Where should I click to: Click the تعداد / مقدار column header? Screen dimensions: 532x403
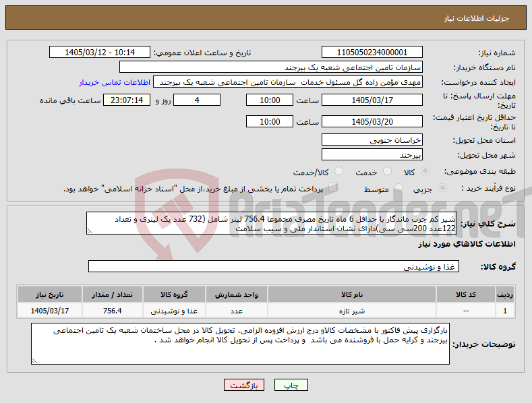(x=113, y=294)
